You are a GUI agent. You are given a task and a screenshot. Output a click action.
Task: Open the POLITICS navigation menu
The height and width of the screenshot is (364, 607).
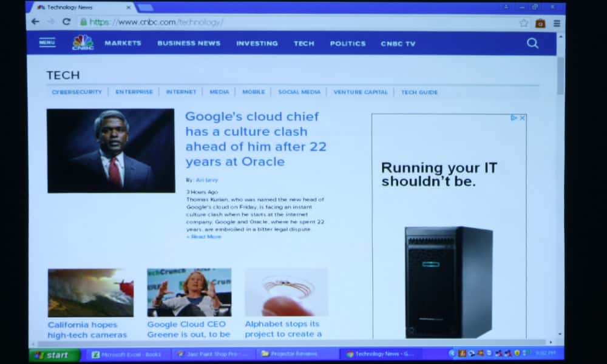pyautogui.click(x=348, y=44)
